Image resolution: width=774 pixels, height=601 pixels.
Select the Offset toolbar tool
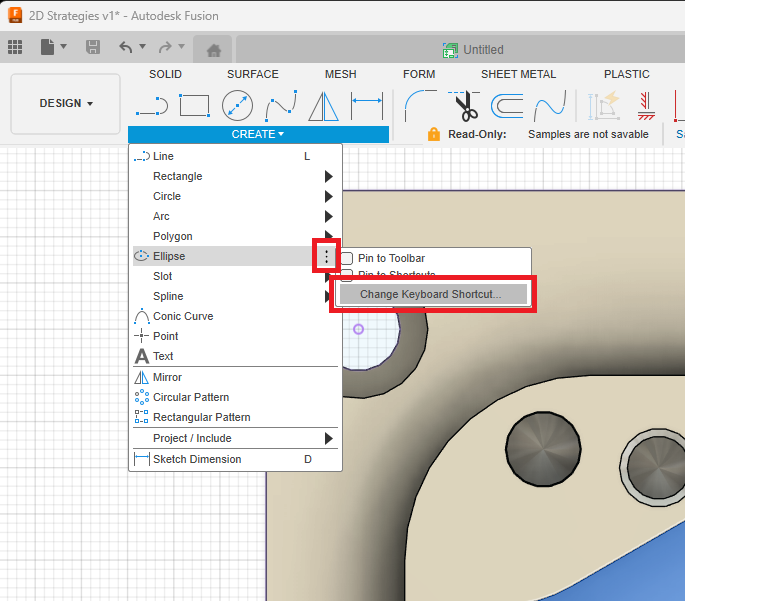click(x=507, y=106)
